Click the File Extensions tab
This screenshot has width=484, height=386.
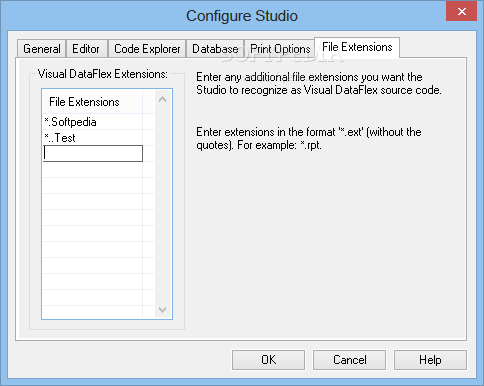point(357,47)
